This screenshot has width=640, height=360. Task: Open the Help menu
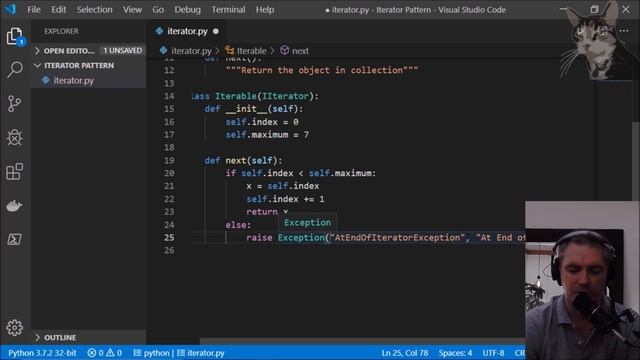click(x=265, y=9)
